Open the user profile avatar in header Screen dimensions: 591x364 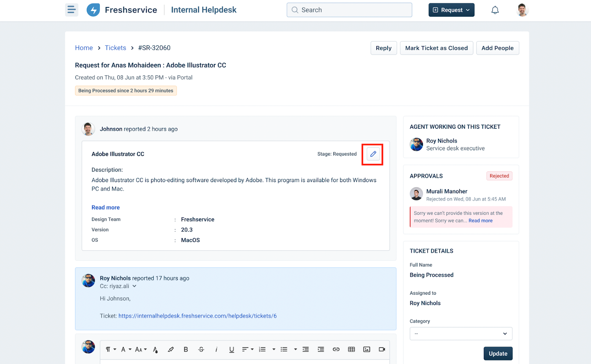522,10
